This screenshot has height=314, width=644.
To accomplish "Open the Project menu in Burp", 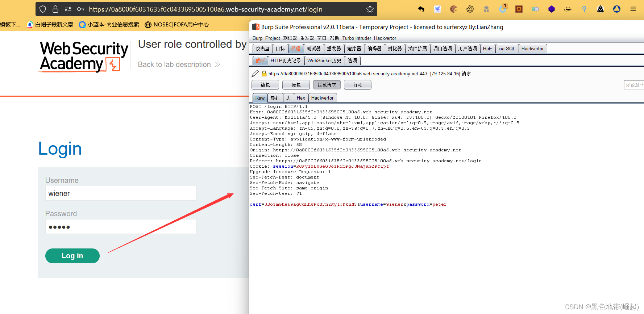I will pyautogui.click(x=272, y=38).
